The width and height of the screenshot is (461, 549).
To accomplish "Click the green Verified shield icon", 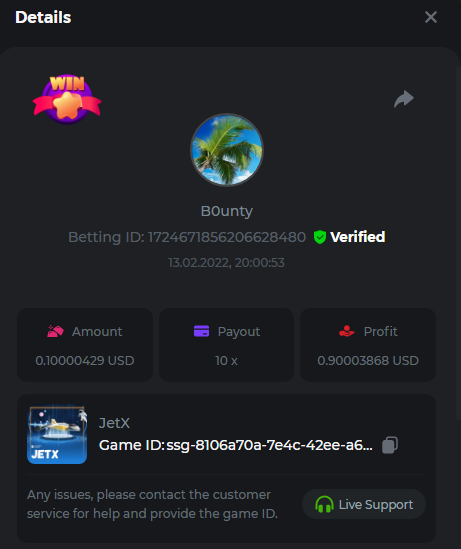I will 320,237.
